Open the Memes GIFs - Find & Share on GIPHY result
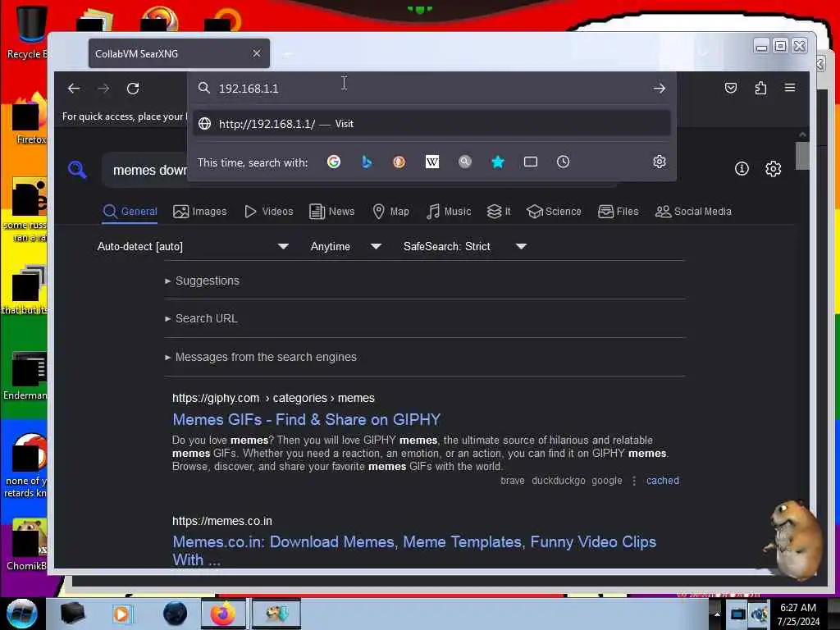840x630 pixels. pyautogui.click(x=307, y=419)
